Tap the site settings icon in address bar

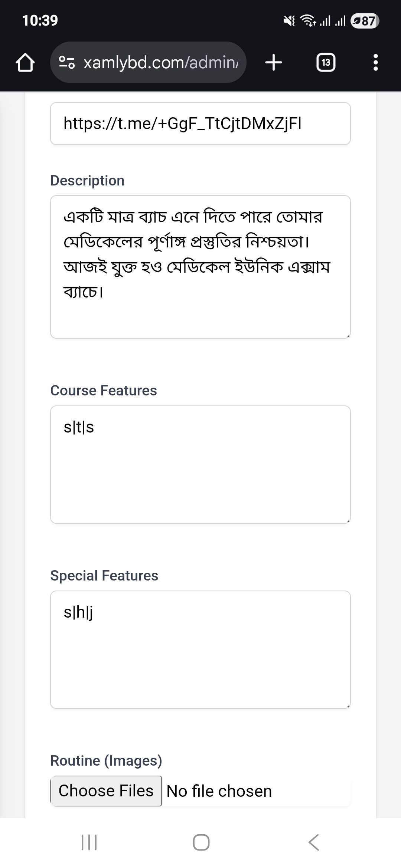coord(67,62)
